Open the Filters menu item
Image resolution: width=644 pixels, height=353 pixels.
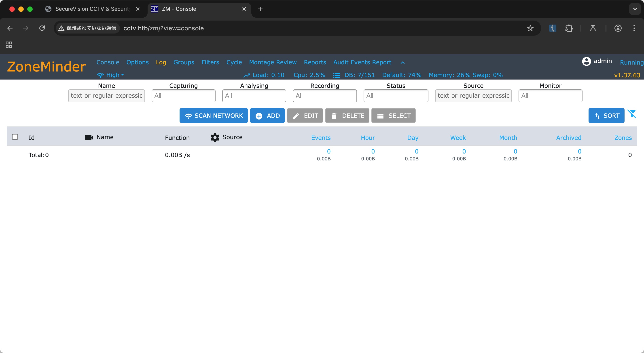click(210, 62)
